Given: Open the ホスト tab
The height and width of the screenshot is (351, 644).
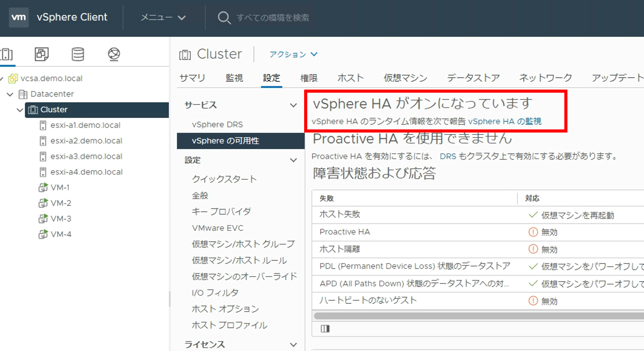Looking at the screenshot, I should pos(351,78).
